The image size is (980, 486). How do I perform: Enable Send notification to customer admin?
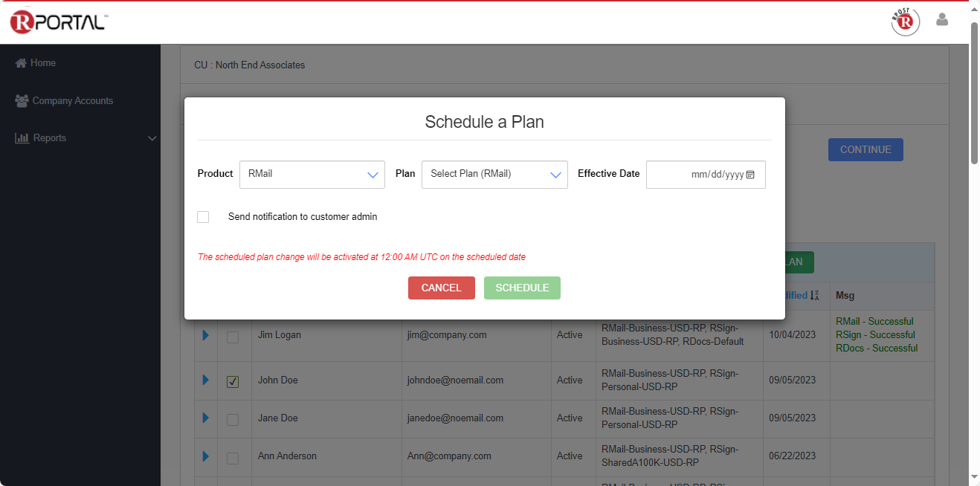point(203,217)
